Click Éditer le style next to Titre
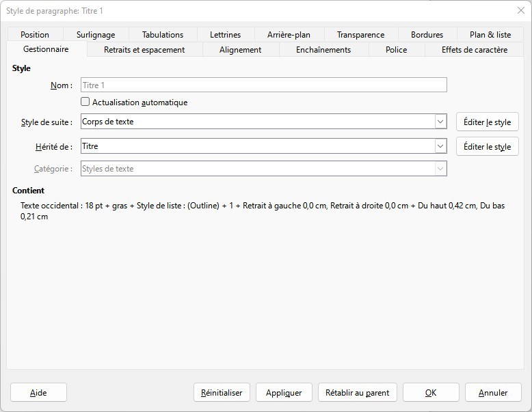Viewport: 532px width, 412px height. [x=487, y=147]
